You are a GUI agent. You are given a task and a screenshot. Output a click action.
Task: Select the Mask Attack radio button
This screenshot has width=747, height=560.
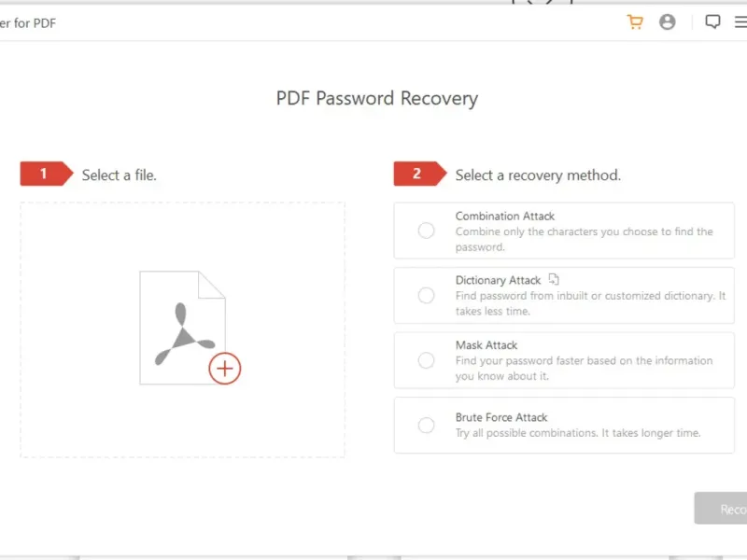427,360
